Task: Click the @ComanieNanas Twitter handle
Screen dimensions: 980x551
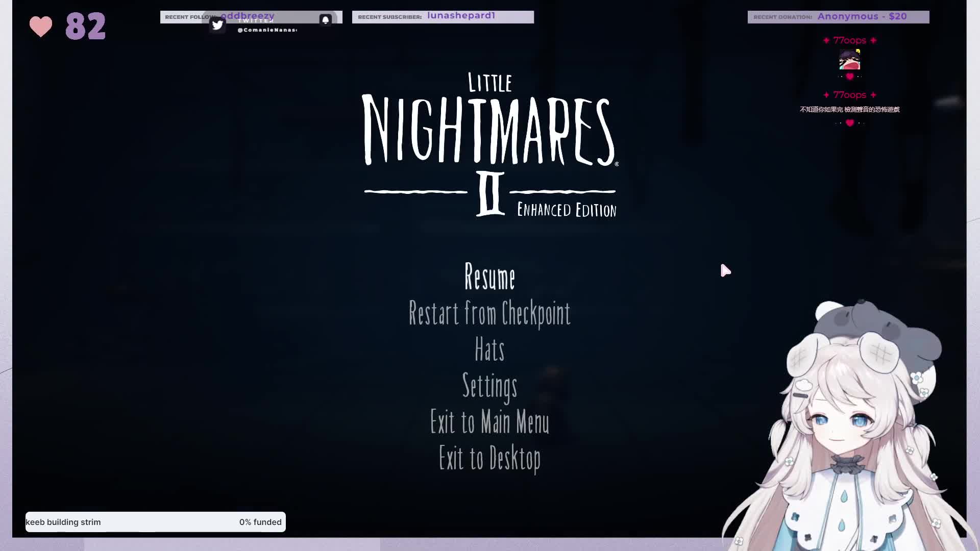Action: 267,30
